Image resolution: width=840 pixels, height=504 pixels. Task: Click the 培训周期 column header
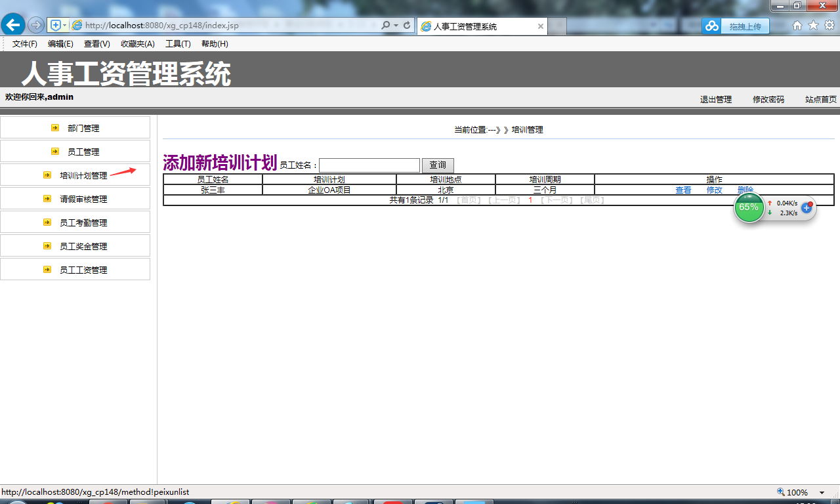click(x=545, y=180)
